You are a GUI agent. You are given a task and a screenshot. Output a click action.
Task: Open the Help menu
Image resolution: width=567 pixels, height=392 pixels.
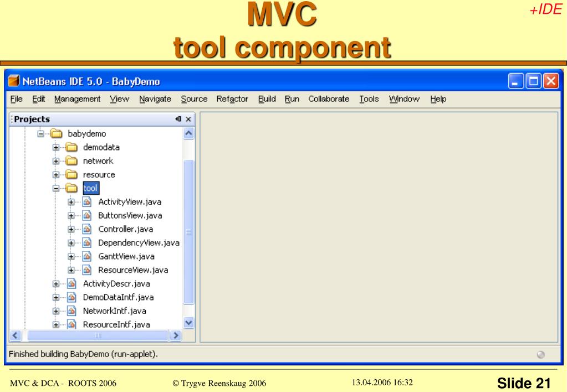click(438, 99)
